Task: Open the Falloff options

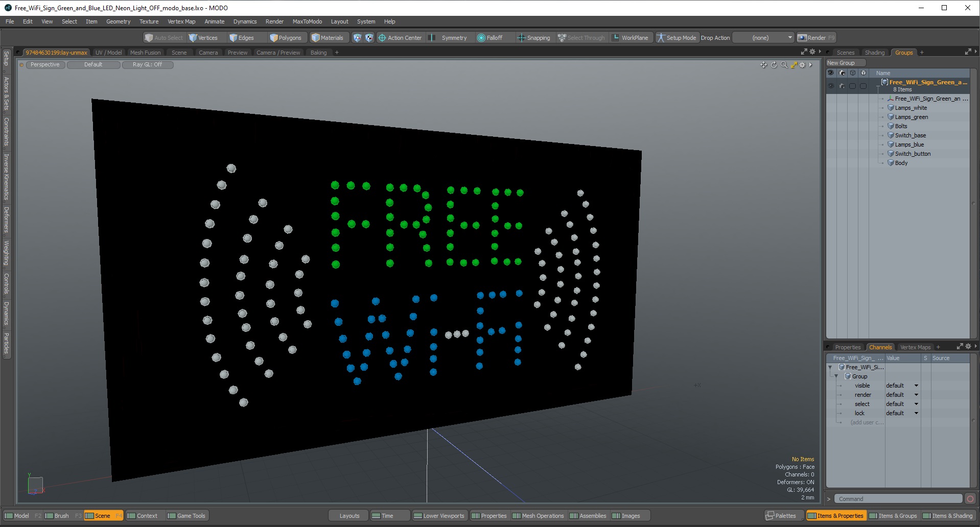Action: click(x=490, y=38)
